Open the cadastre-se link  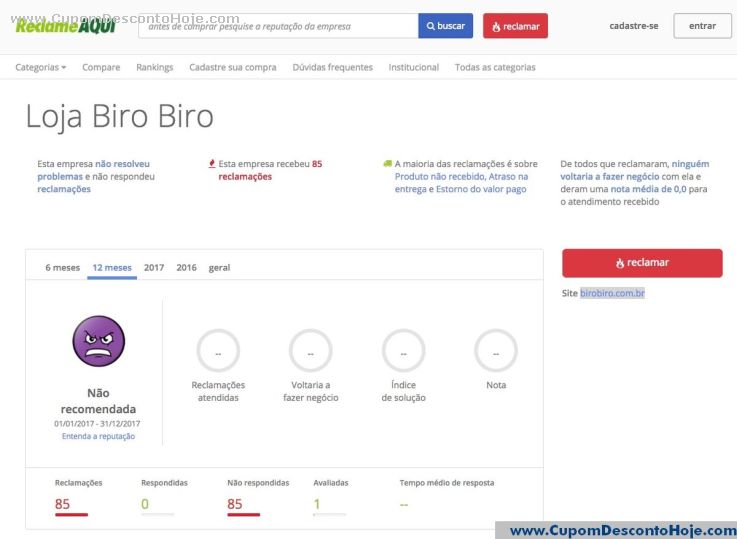coord(634,26)
